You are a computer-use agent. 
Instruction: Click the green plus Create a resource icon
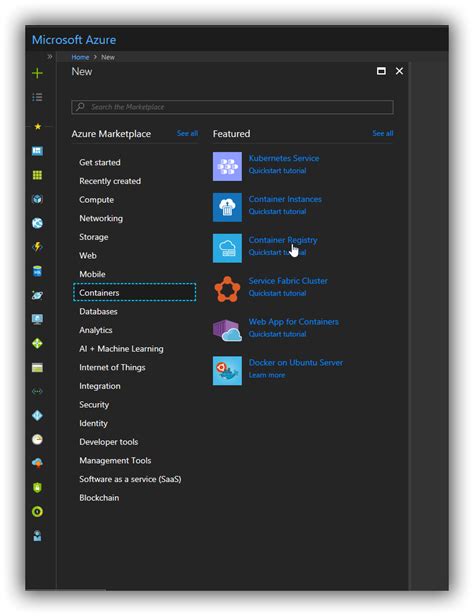pyautogui.click(x=37, y=73)
